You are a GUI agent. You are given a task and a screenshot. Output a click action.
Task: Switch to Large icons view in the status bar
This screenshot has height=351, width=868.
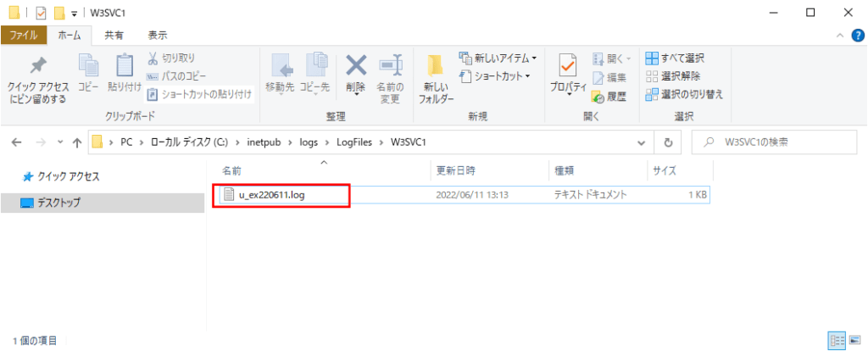click(x=854, y=340)
